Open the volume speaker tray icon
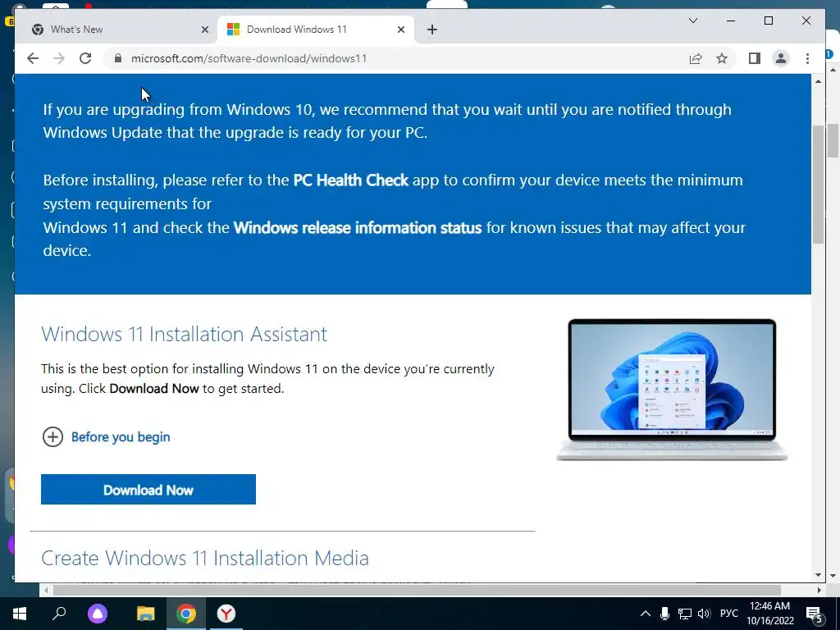This screenshot has height=630, width=840. (705, 614)
